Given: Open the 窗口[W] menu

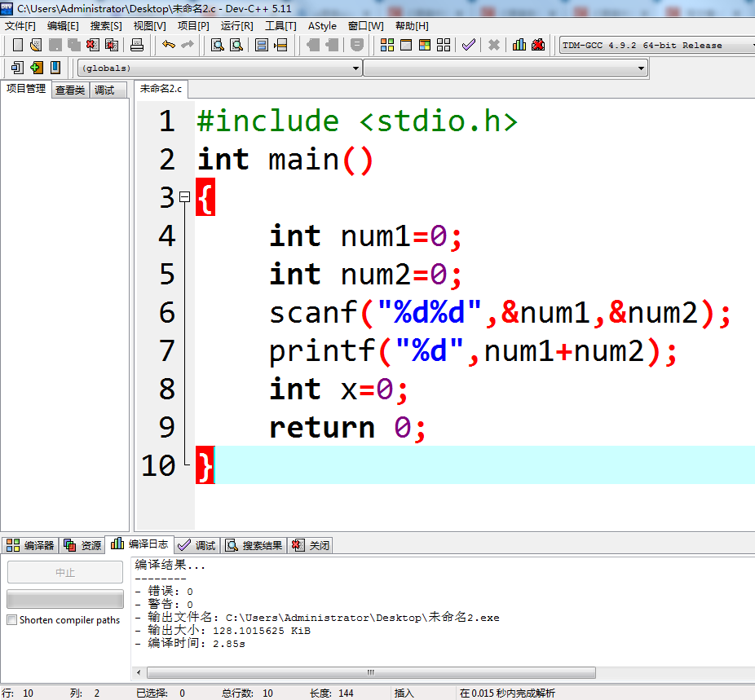Looking at the screenshot, I should tap(366, 26).
